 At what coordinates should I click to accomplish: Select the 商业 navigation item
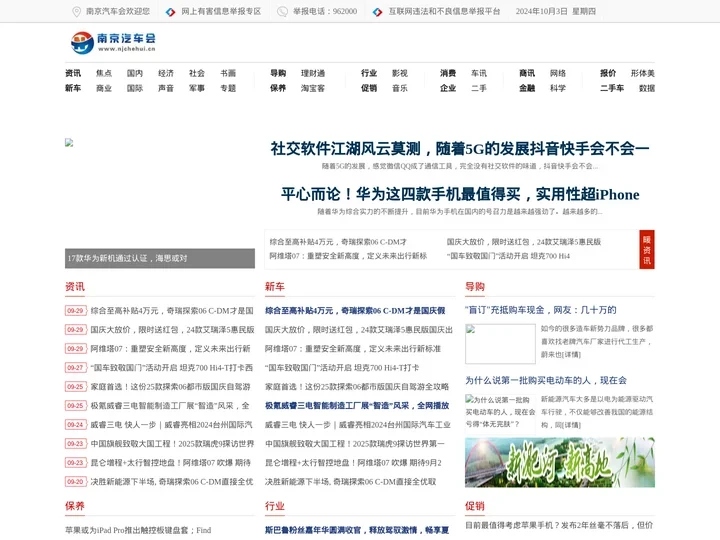104,88
